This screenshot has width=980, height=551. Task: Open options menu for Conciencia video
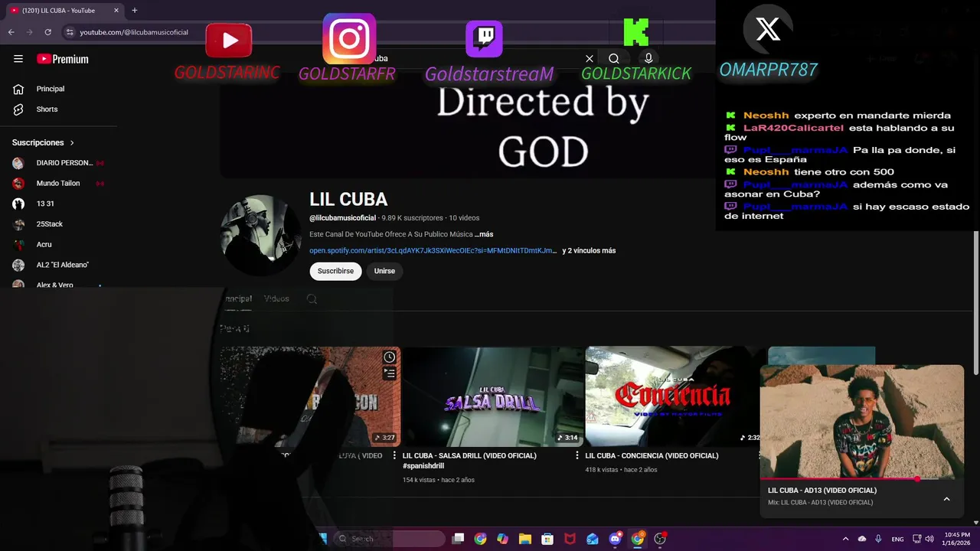759,455
